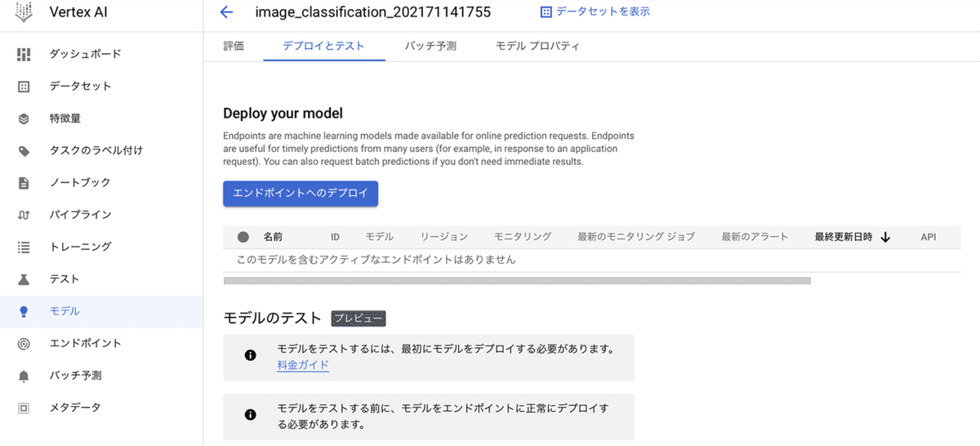This screenshot has width=980, height=446.
Task: Click the 最終更新日時 column header
Action: point(844,237)
